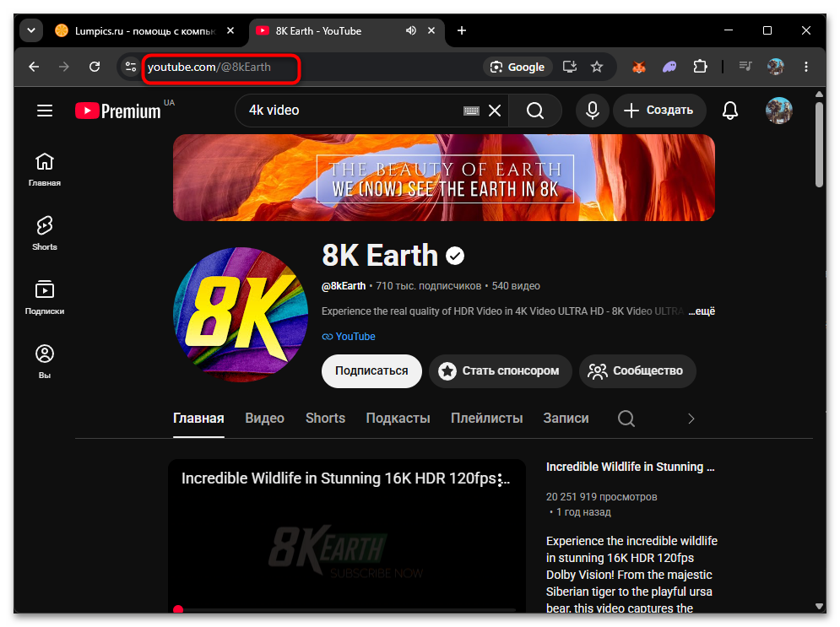The height and width of the screenshot is (627, 840).
Task: Go to Главная in sidebar
Action: pos(45,170)
